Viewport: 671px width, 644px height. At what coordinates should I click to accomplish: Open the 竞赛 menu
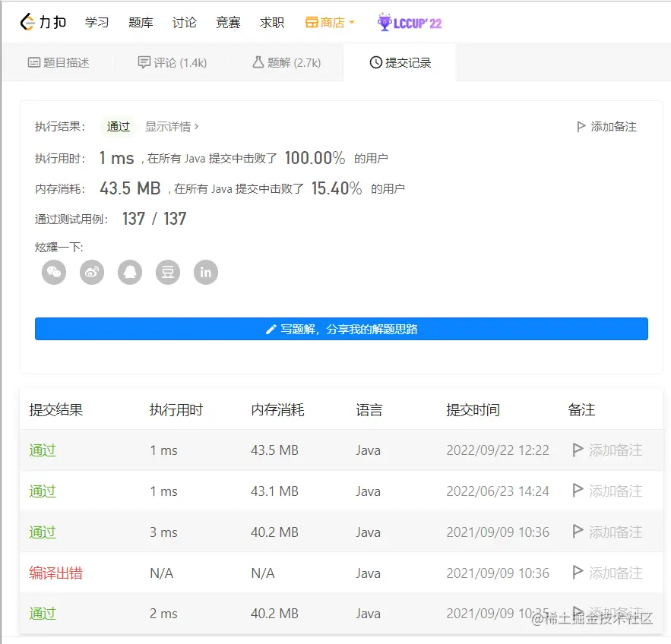pos(228,22)
